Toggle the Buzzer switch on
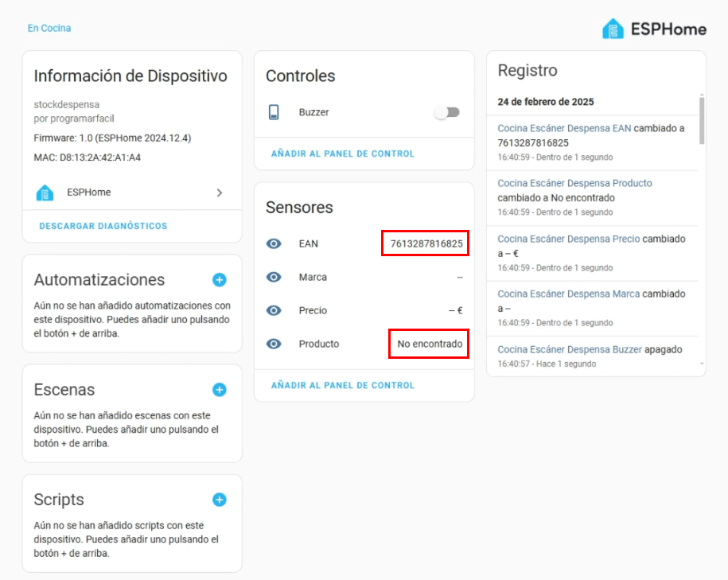 pos(447,112)
